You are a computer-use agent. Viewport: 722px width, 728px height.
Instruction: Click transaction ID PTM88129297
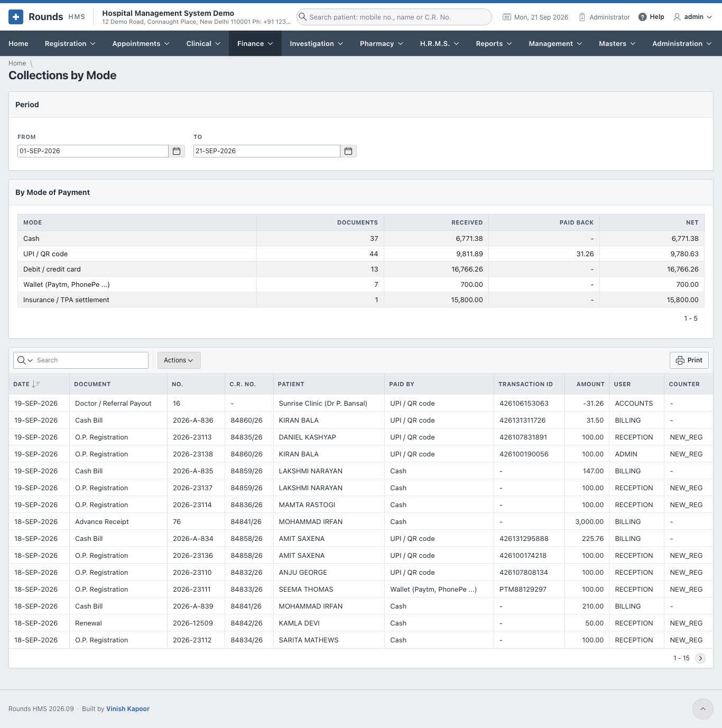click(523, 590)
